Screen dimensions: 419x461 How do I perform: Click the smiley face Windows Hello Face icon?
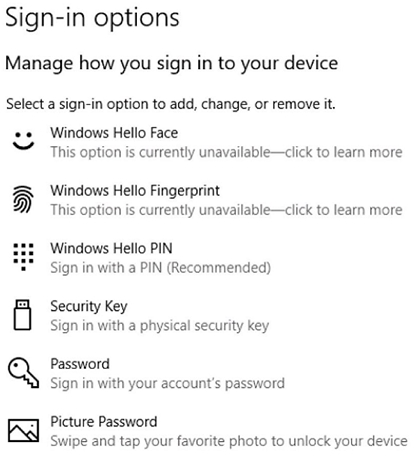[23, 141]
